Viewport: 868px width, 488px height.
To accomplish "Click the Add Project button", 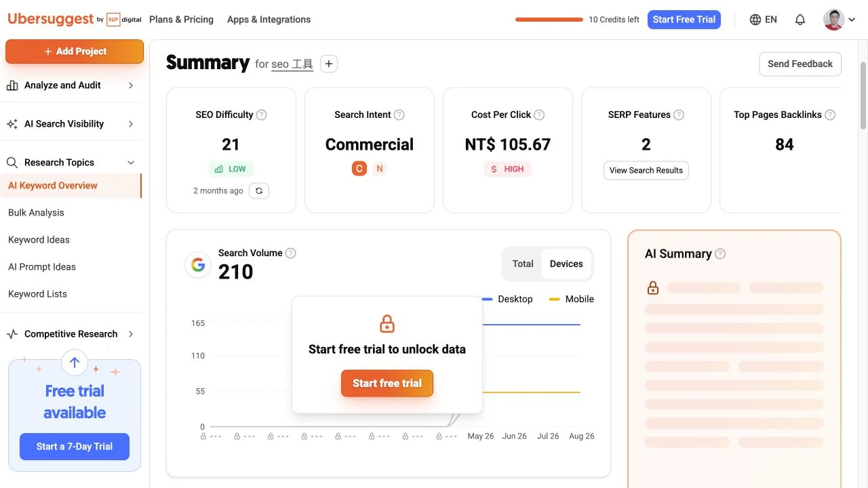I will (x=75, y=52).
